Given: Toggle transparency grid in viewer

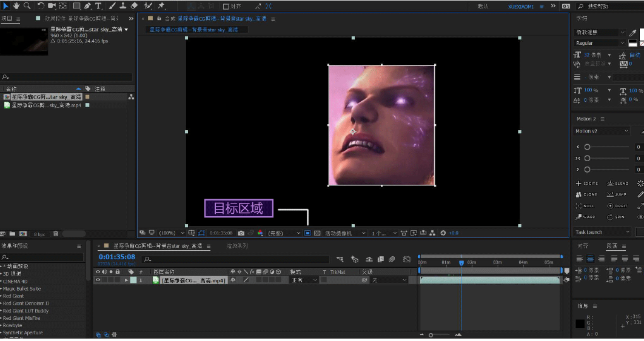Looking at the screenshot, I should [317, 233].
